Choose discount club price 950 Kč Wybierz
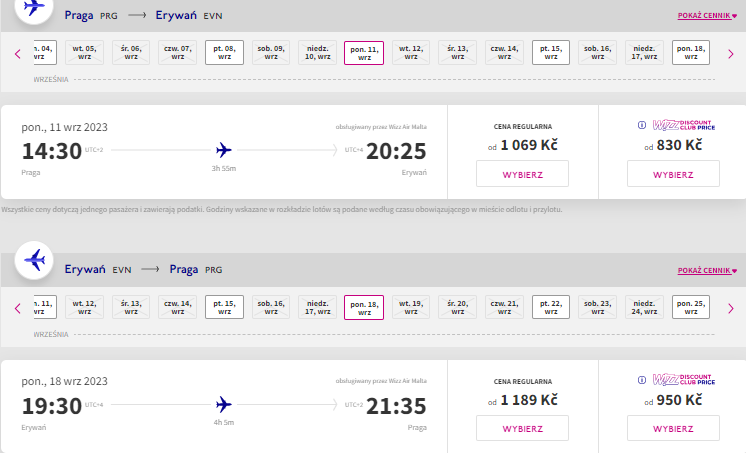 click(x=673, y=428)
